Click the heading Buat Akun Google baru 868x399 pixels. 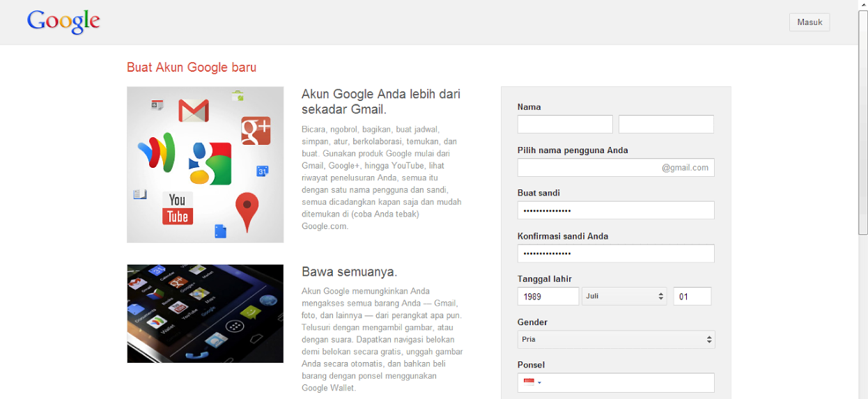coord(192,68)
